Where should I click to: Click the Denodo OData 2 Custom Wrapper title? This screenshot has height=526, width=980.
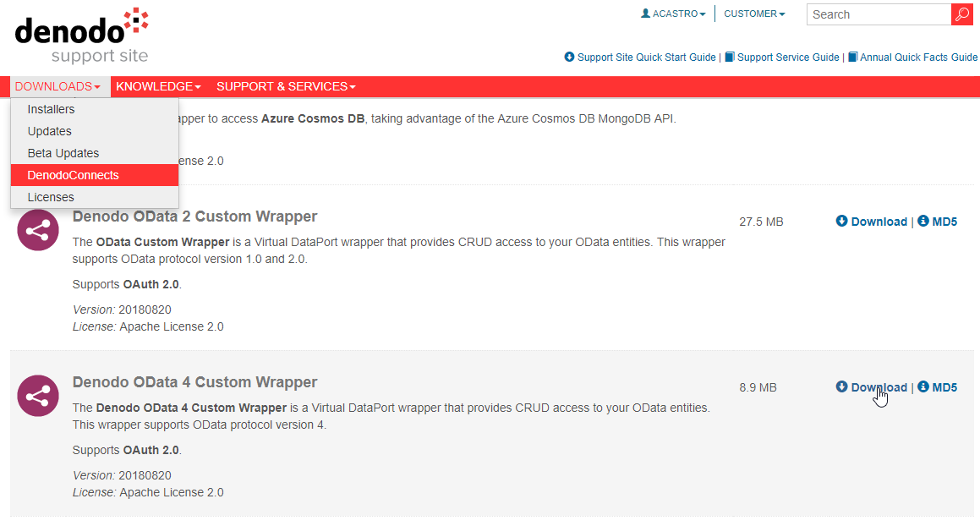pyautogui.click(x=195, y=216)
